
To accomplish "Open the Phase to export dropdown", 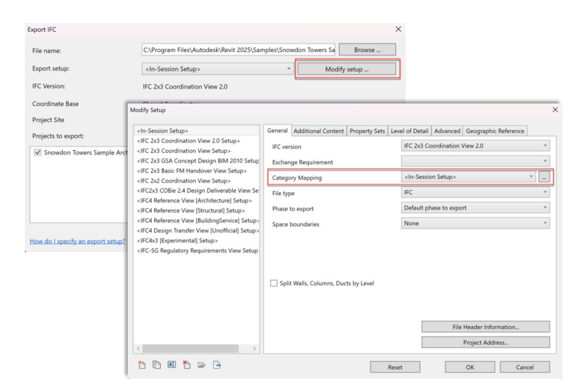I will [475, 208].
